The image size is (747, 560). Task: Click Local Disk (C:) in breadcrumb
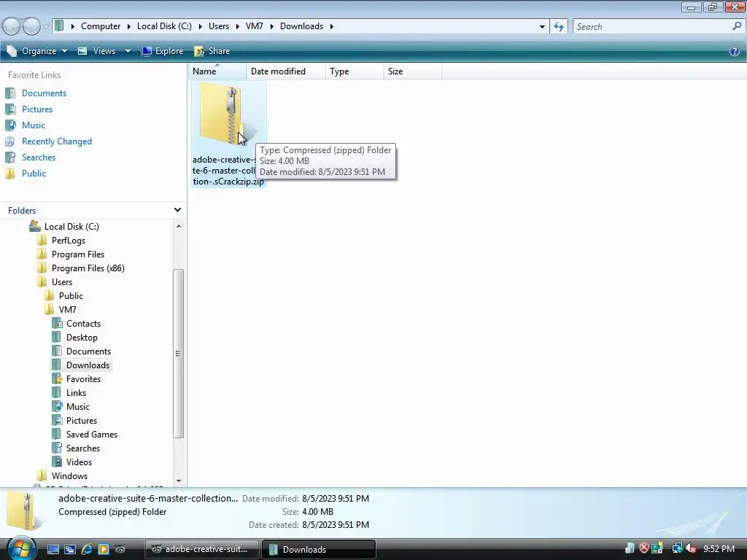pos(164,26)
